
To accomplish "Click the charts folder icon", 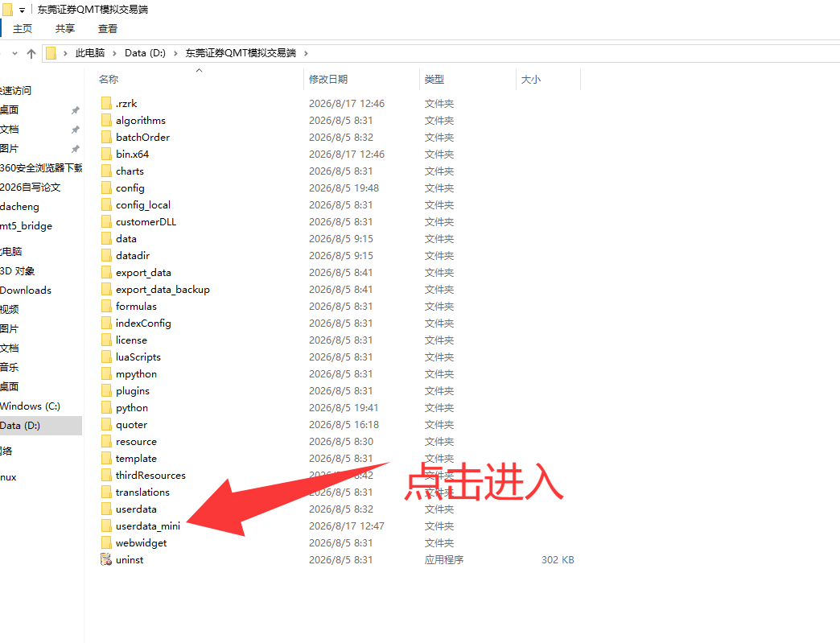I will tap(106, 171).
